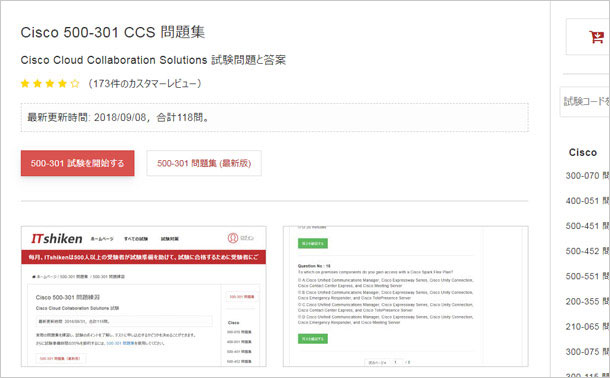Open the 500-451 exam link in sidebar
The height and width of the screenshot is (378, 610).
coord(587,226)
